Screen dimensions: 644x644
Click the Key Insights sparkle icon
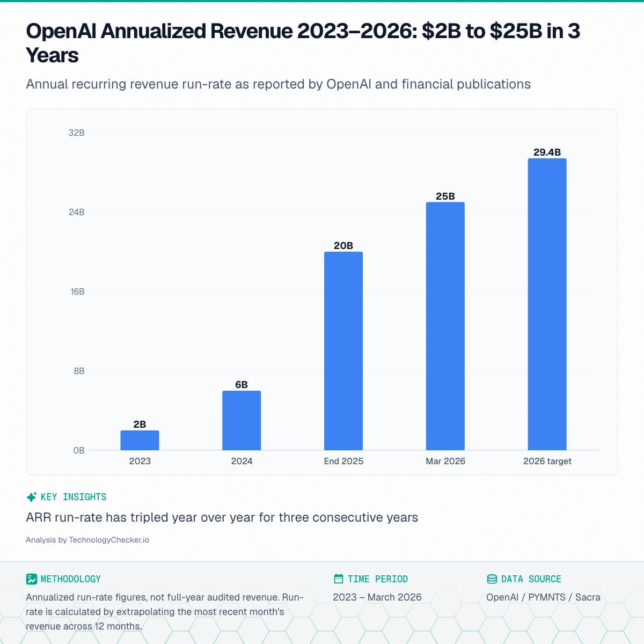click(x=31, y=497)
